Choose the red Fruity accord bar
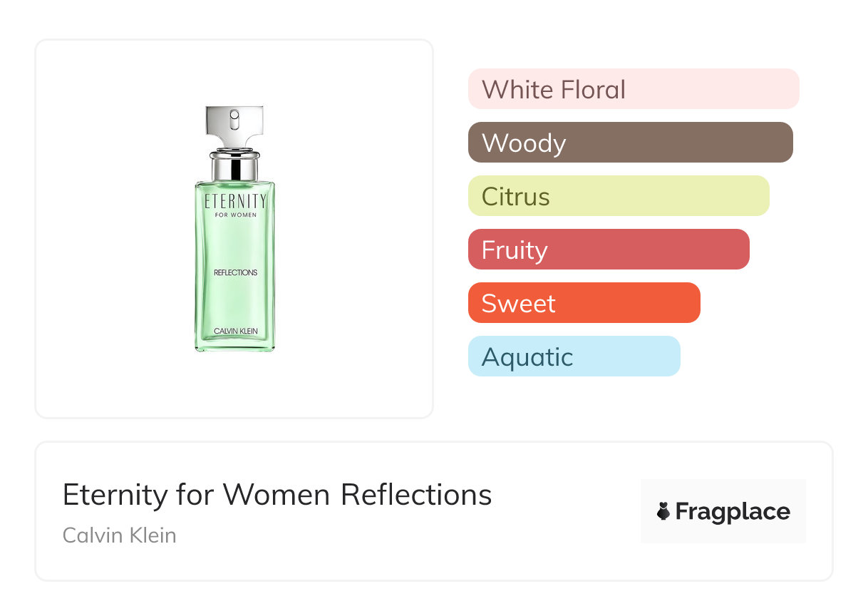 (609, 250)
